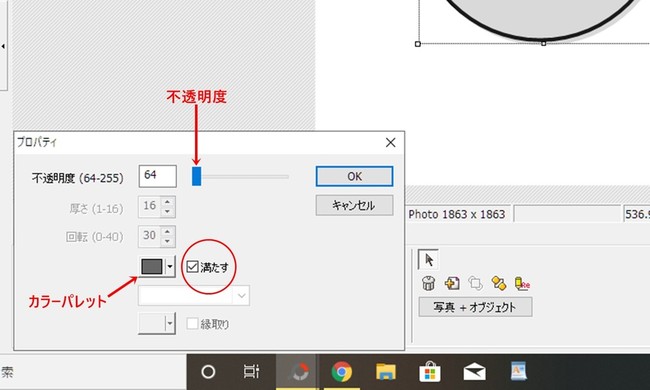Open Microsoft Store from the taskbar
Viewport: 650px width, 390px height.
point(430,371)
